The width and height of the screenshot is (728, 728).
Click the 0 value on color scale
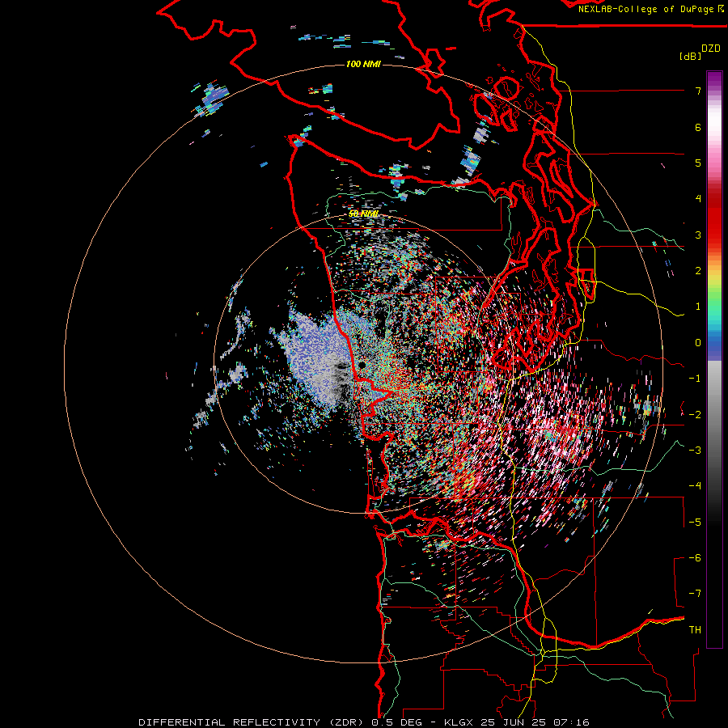point(698,343)
